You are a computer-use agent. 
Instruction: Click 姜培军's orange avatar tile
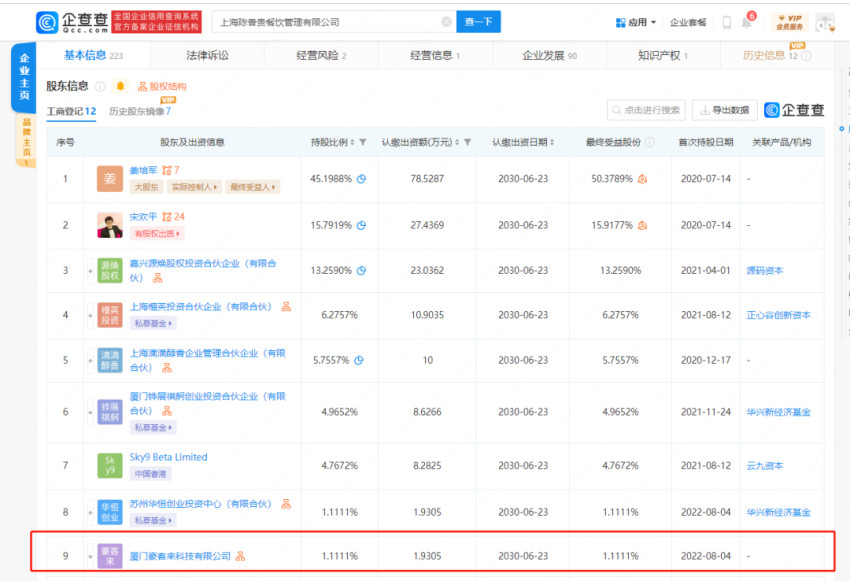coord(110,179)
